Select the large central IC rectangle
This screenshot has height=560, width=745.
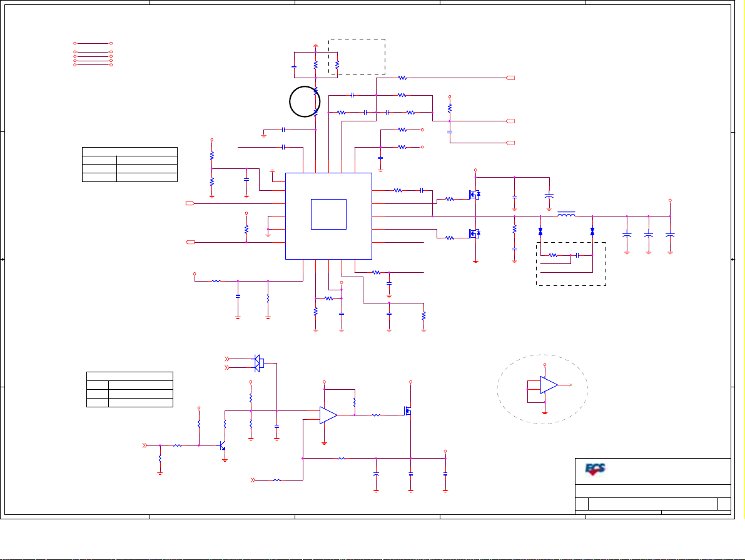(x=328, y=216)
